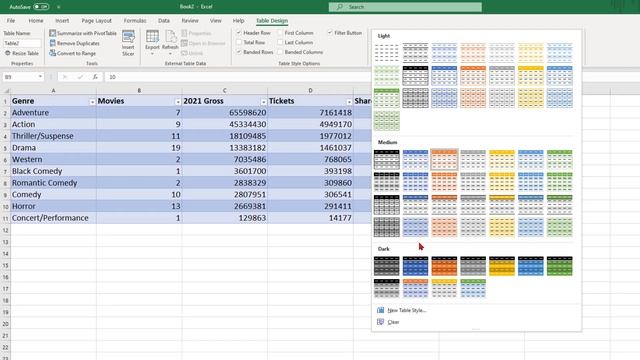
Task: Select the Table Design tab
Action: tap(272, 20)
